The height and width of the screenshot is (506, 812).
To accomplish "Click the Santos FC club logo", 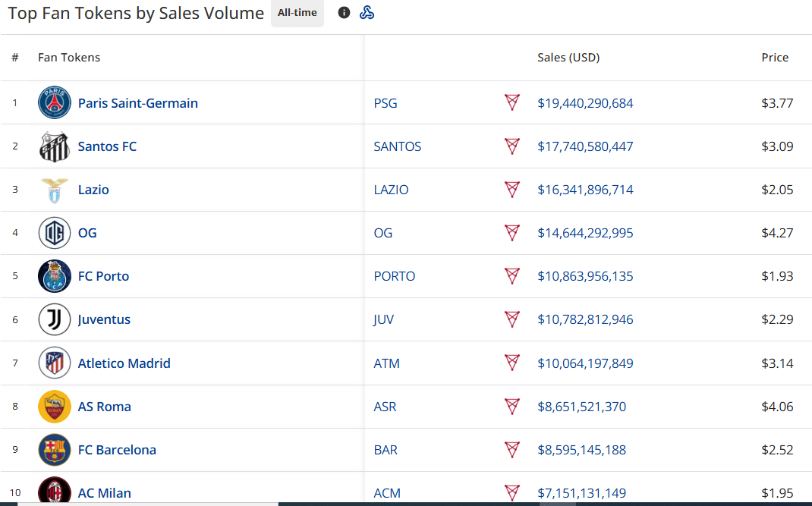I will 55,146.
